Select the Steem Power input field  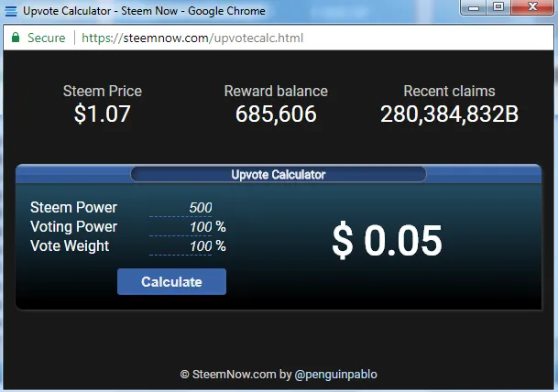tap(181, 208)
